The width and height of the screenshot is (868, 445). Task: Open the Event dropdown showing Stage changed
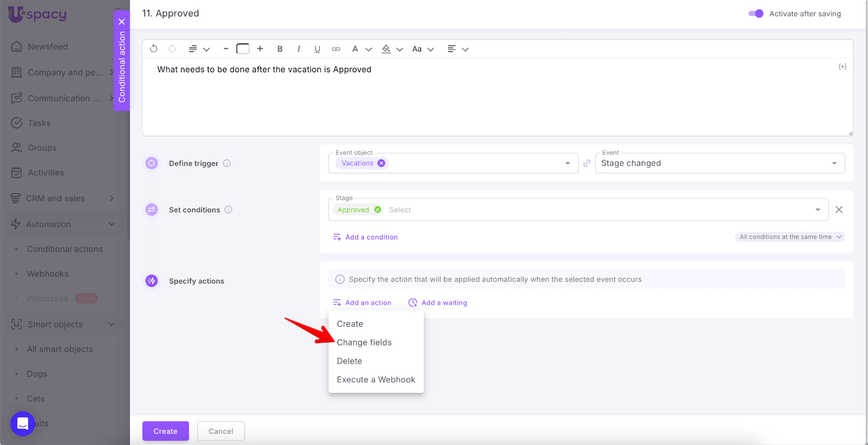click(x=719, y=163)
